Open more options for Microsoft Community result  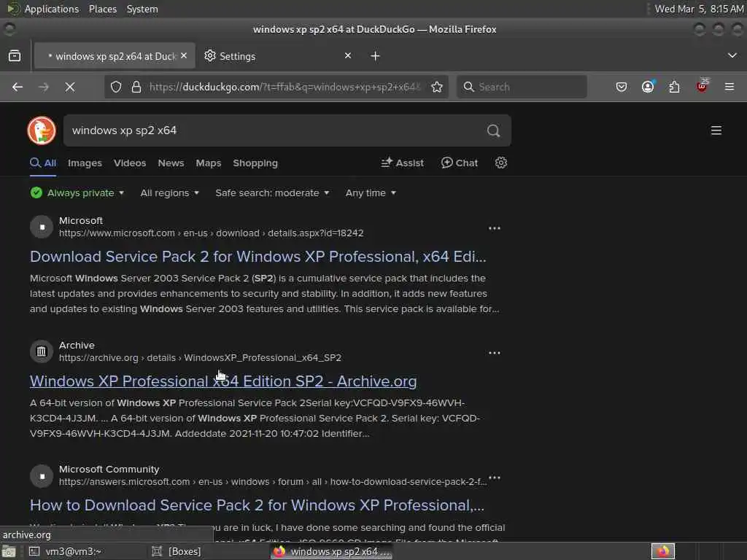(x=494, y=477)
